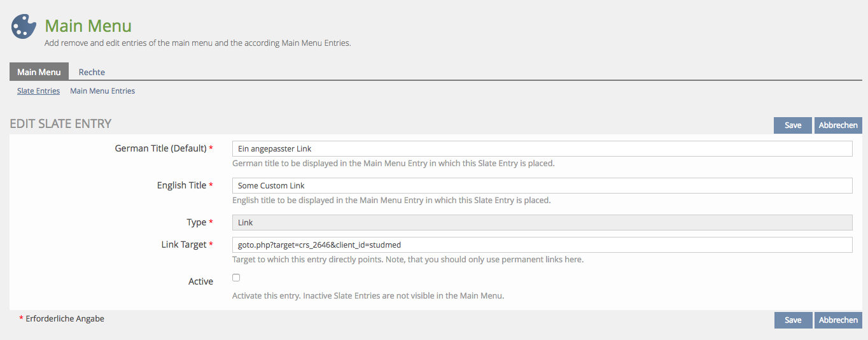
Task: Click the disabled Type field showing Link
Action: coord(542,222)
